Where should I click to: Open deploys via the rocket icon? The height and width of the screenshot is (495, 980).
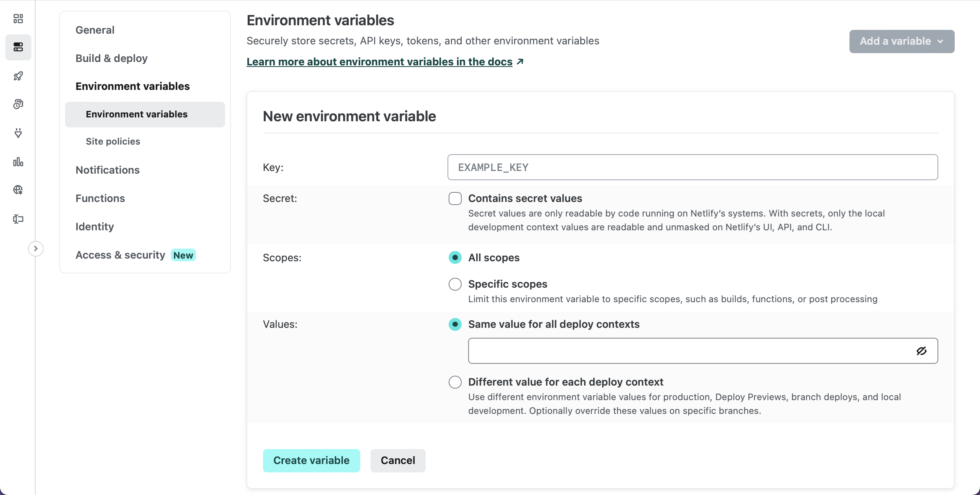pos(18,76)
